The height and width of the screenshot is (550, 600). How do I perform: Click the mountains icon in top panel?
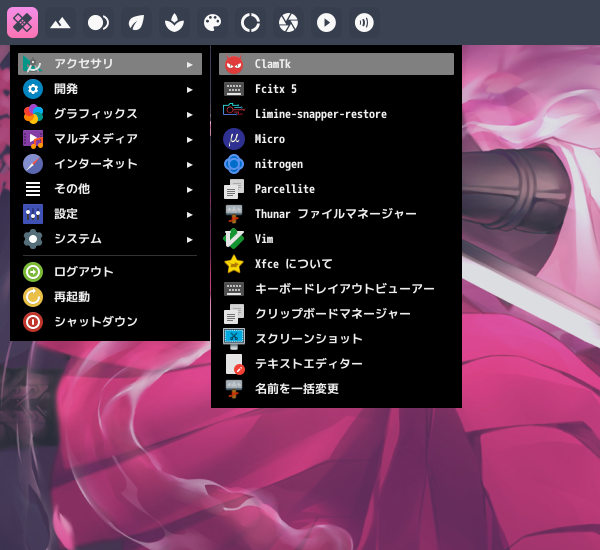[x=60, y=21]
